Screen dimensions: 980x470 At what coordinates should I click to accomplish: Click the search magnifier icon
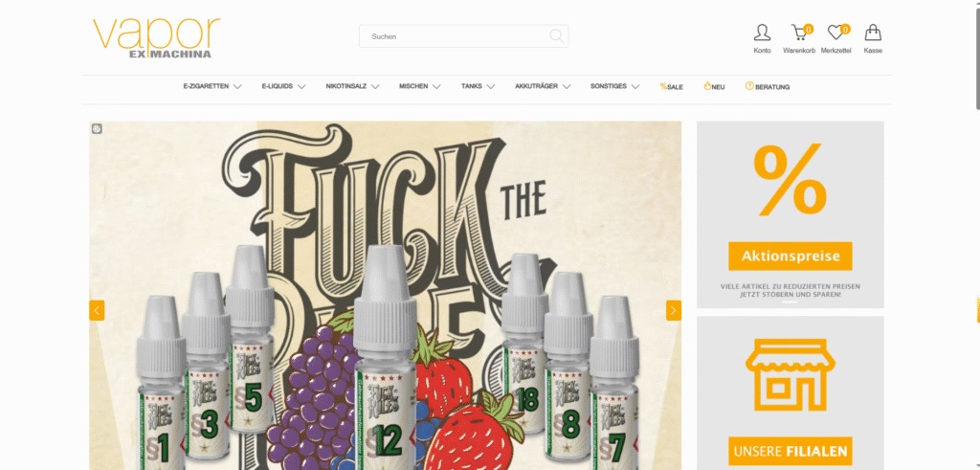pyautogui.click(x=556, y=36)
